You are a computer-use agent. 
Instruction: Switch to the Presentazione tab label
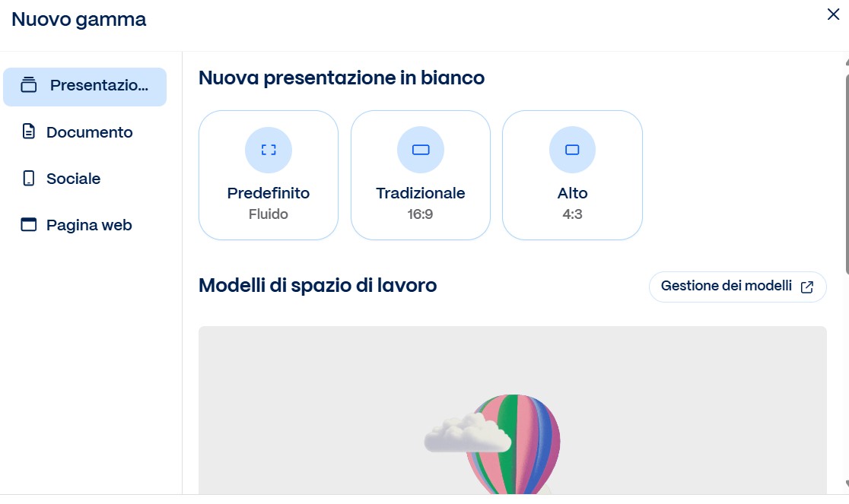point(99,85)
